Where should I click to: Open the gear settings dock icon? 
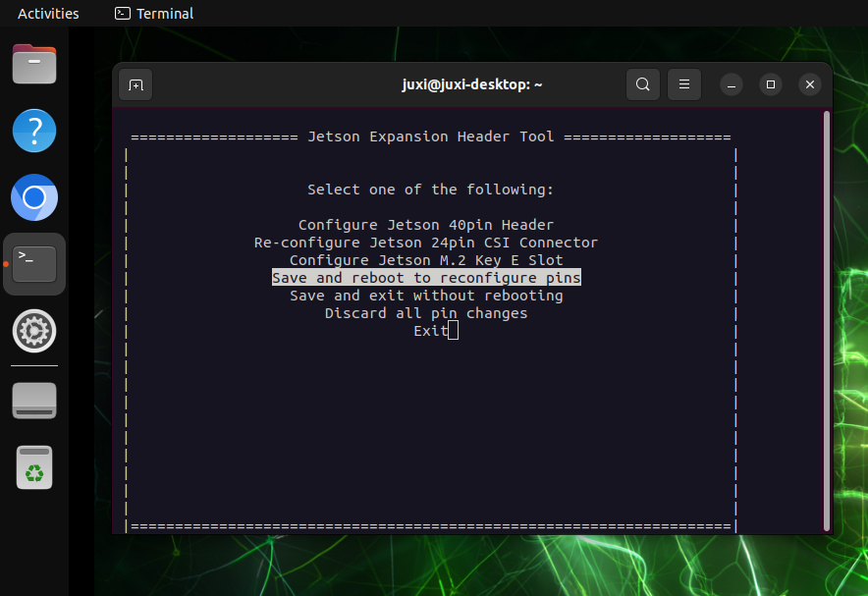tap(34, 331)
